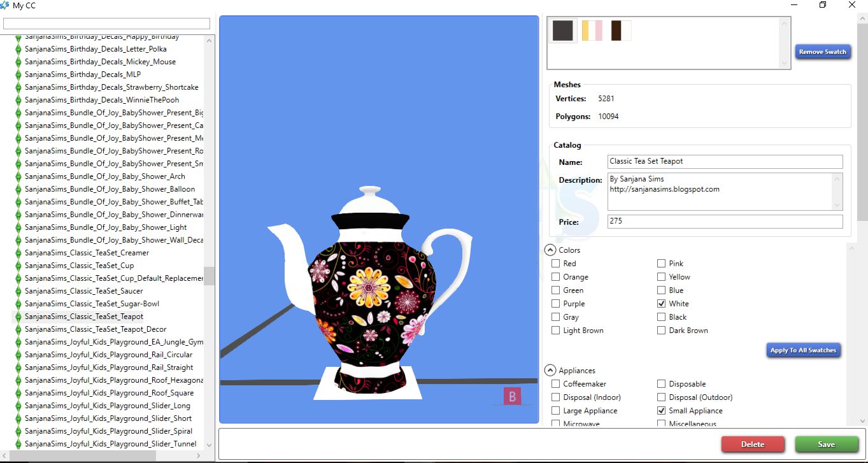The image size is (868, 463).
Task: Click the plumbob icon beside Baby_Shower_Light
Action: [18, 227]
